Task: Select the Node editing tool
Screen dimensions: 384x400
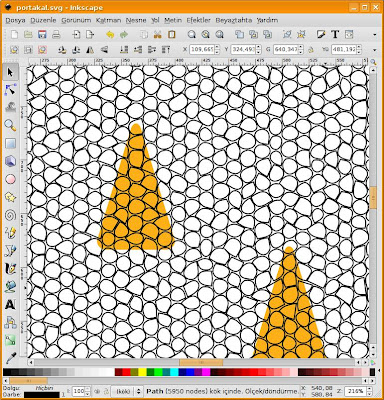Action: [11, 90]
